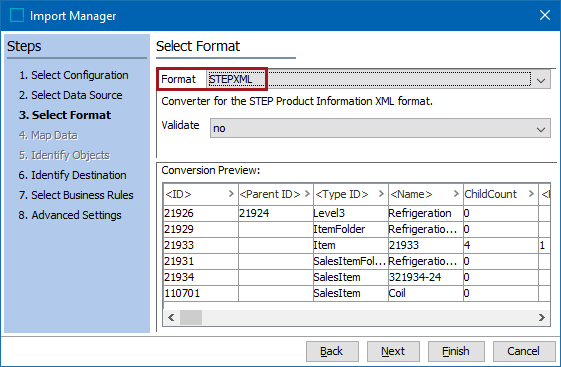Select the row with ID 21933
Screen dimensions: 561x367
pos(356,245)
